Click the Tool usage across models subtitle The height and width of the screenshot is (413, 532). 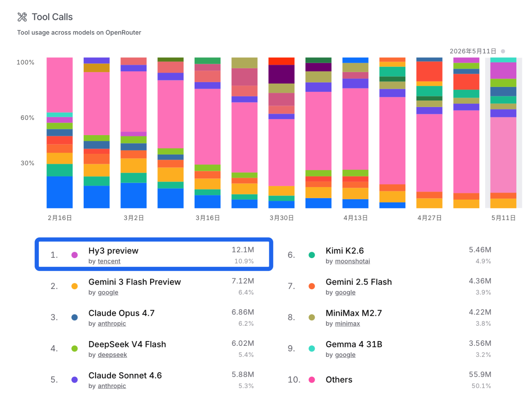(x=79, y=33)
